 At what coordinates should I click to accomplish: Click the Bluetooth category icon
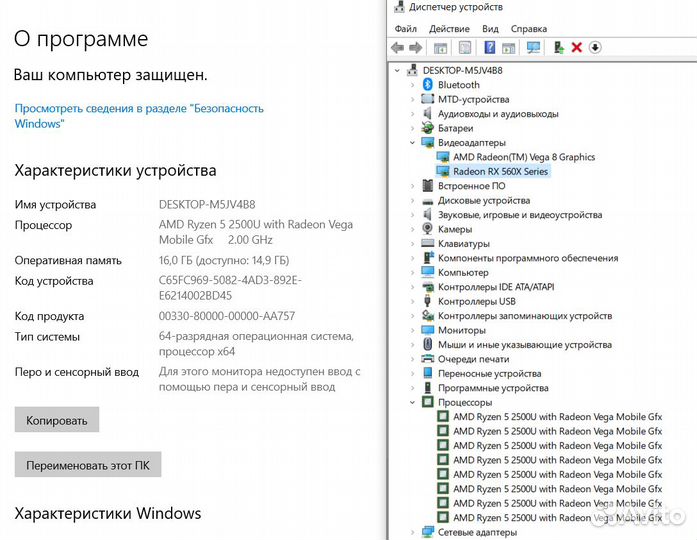click(x=428, y=84)
